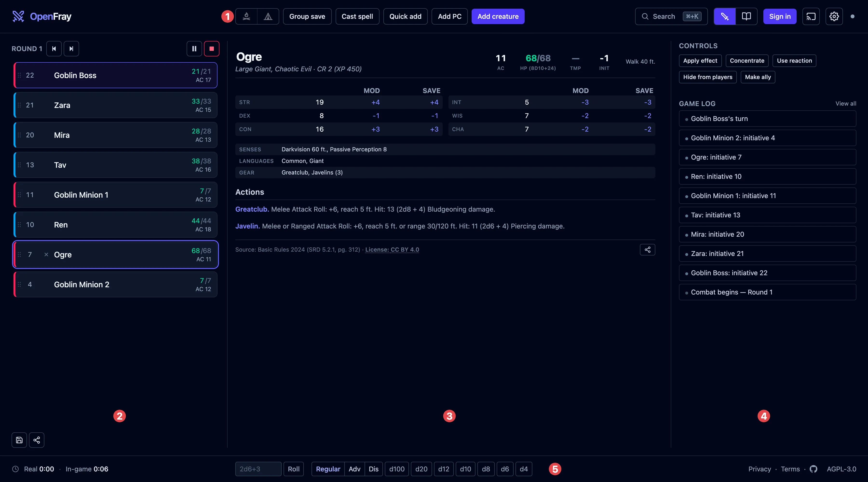Select Dis roll mode
Image resolution: width=868 pixels, height=482 pixels.
point(374,469)
